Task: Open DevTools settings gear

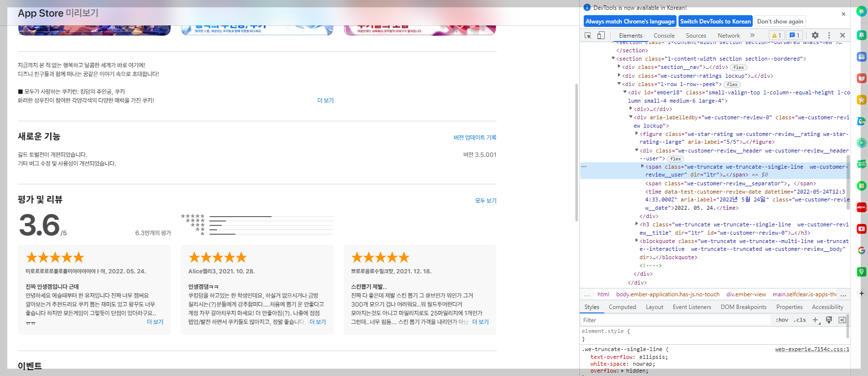Action: tap(815, 35)
